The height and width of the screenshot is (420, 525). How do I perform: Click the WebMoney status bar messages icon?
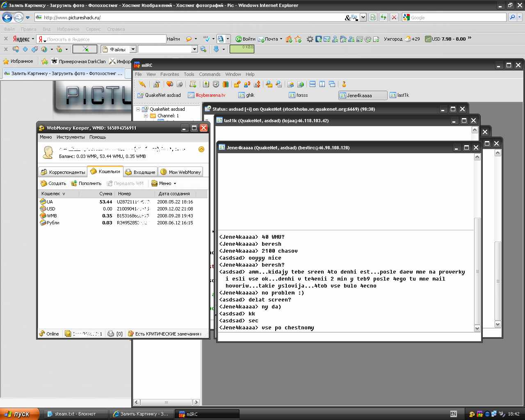click(x=111, y=333)
